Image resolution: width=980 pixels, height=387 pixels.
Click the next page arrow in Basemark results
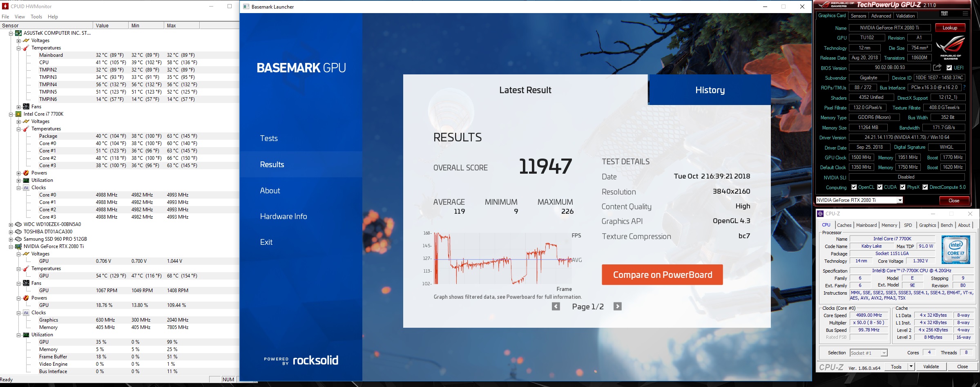(x=618, y=306)
